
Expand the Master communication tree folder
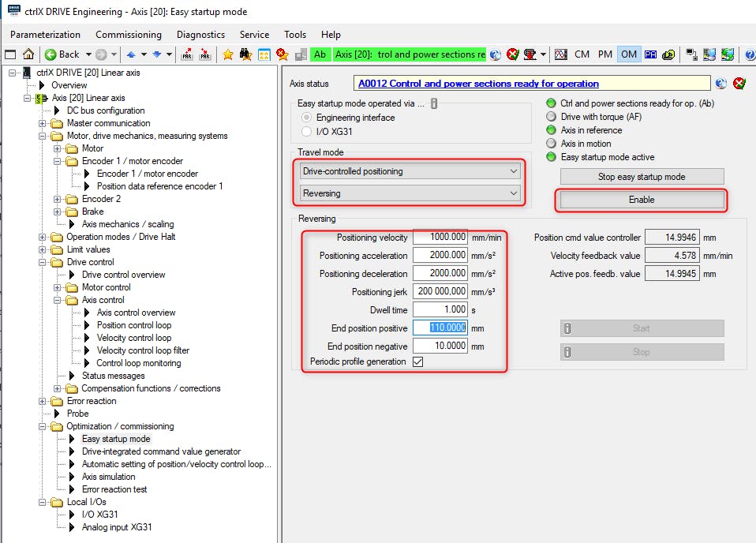43,123
